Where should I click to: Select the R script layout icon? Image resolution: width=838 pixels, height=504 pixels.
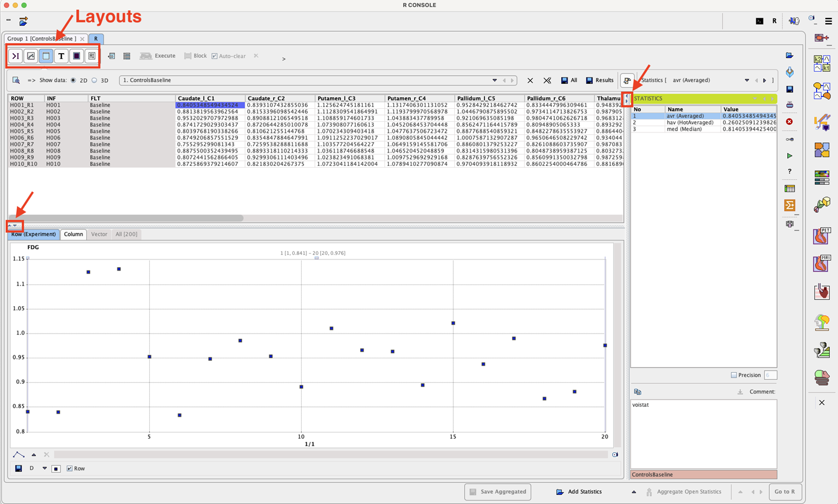(x=91, y=56)
